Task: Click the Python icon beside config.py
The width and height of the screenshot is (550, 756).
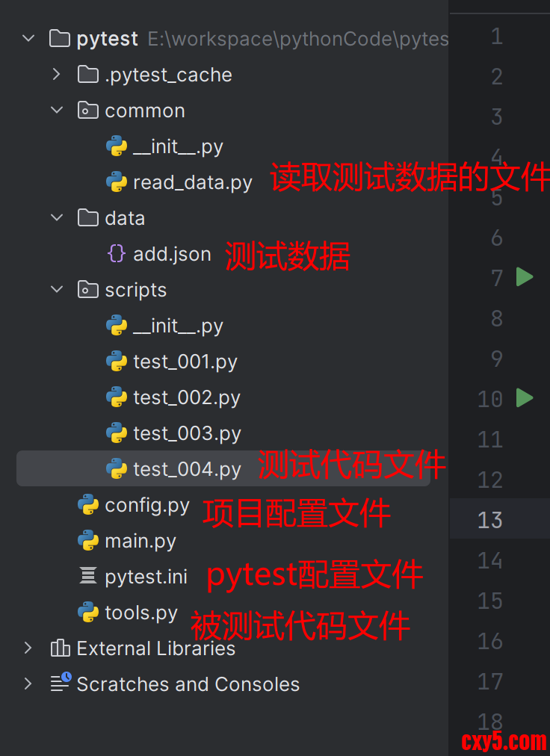Action: pyautogui.click(x=88, y=504)
